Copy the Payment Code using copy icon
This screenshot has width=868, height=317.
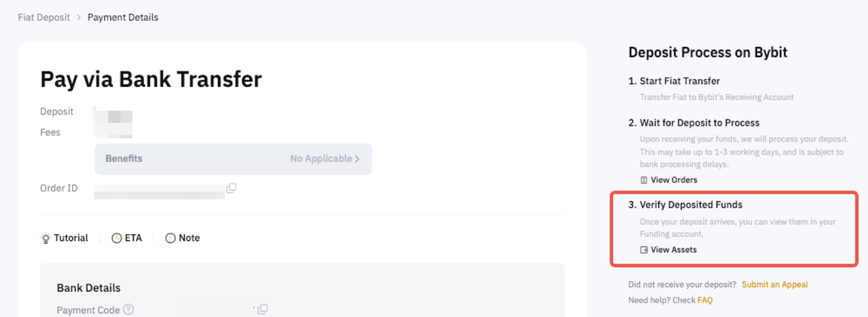coord(263,309)
